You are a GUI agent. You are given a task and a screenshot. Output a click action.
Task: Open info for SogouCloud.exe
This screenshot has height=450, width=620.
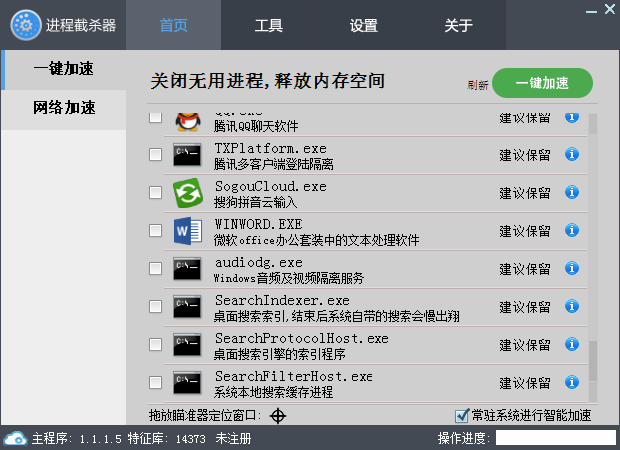[572, 192]
